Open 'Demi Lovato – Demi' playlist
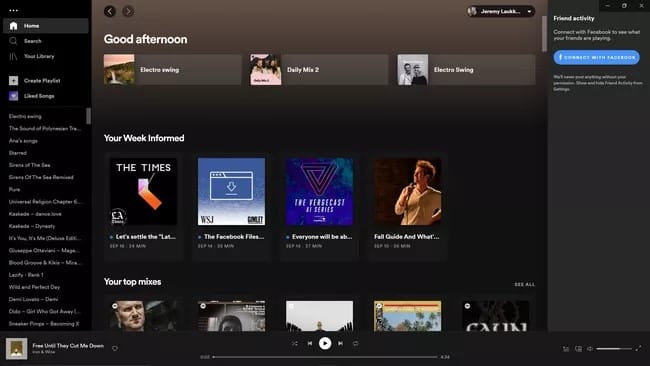This screenshot has width=650, height=366. [34, 299]
